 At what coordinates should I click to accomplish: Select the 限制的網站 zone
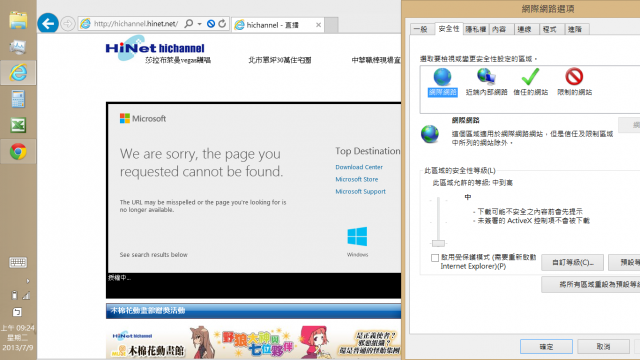click(574, 82)
